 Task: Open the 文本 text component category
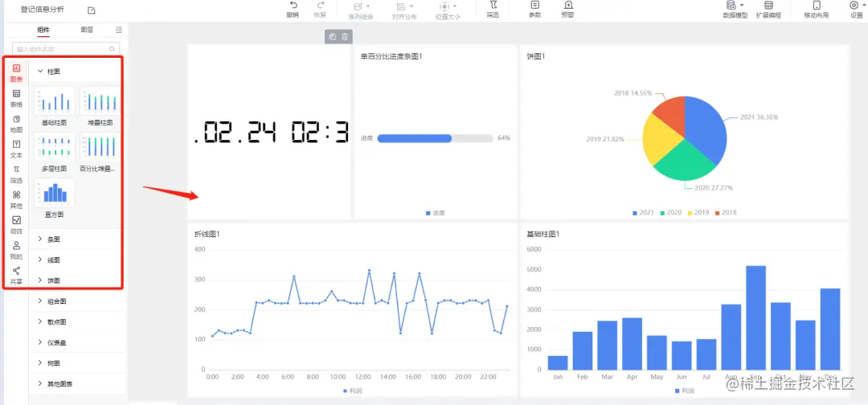16,149
